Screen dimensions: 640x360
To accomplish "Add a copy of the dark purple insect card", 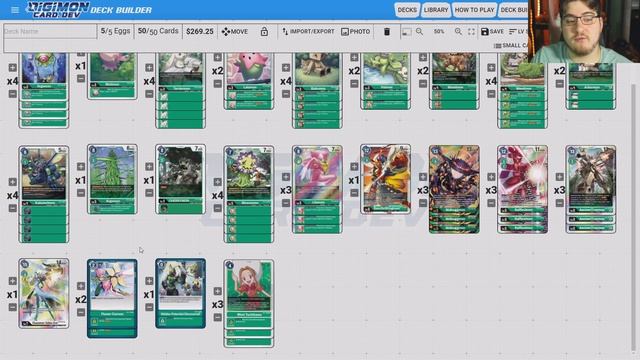I will [422, 177].
